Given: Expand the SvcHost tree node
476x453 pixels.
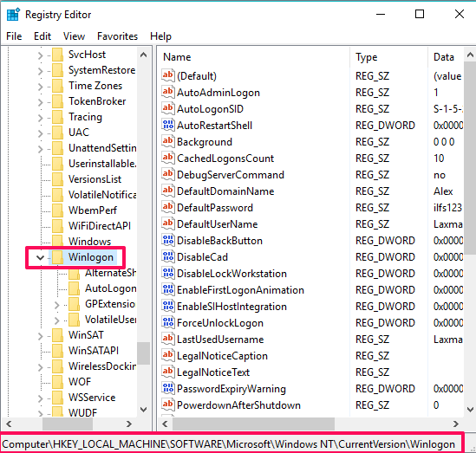Looking at the screenshot, I should click(40, 55).
